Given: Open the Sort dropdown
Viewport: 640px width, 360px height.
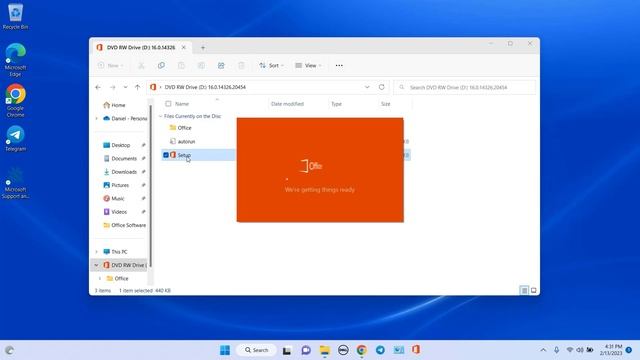Looking at the screenshot, I should point(271,65).
